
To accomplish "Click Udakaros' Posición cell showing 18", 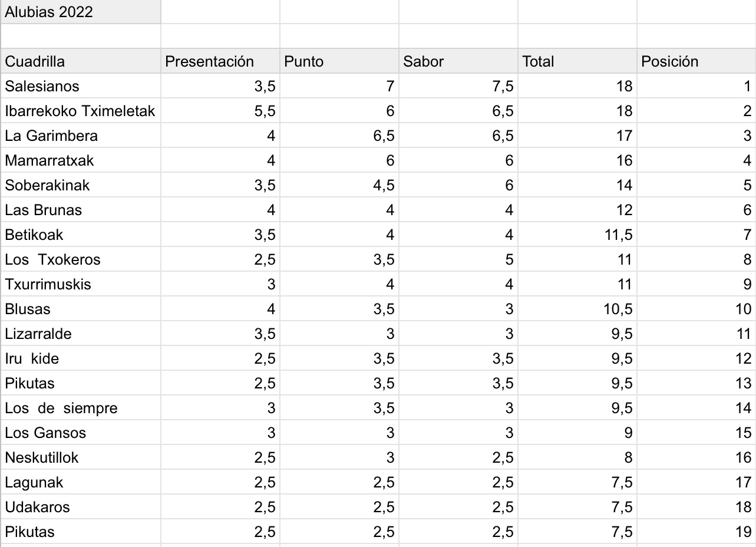I will [x=696, y=507].
